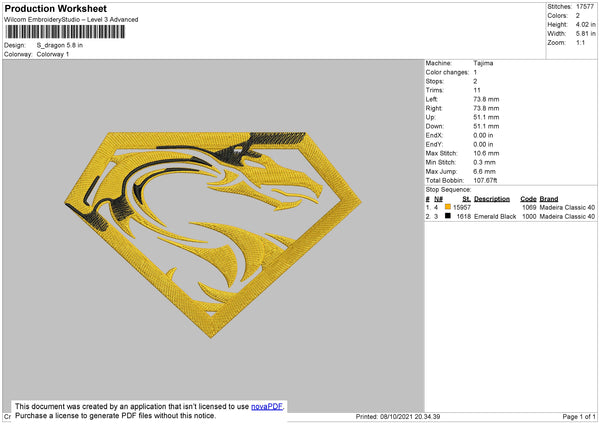Viewport: 600px width, 424px height.
Task: Click the 'Description' column header
Action: click(x=492, y=199)
